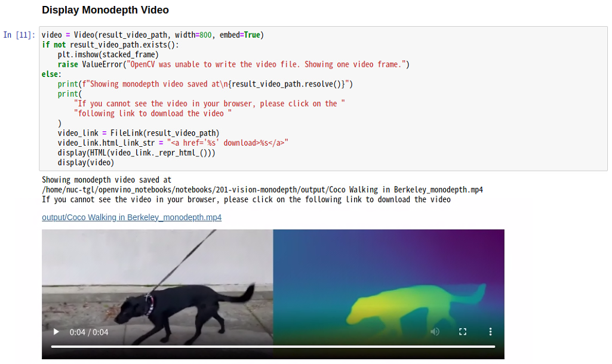Click the video = Video(...) code line
Screen dimensions: 612x364
(152, 35)
